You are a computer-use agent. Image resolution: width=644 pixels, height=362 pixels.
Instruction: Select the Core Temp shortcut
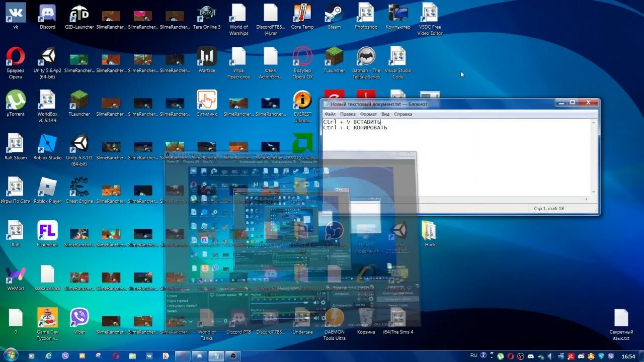[302, 16]
